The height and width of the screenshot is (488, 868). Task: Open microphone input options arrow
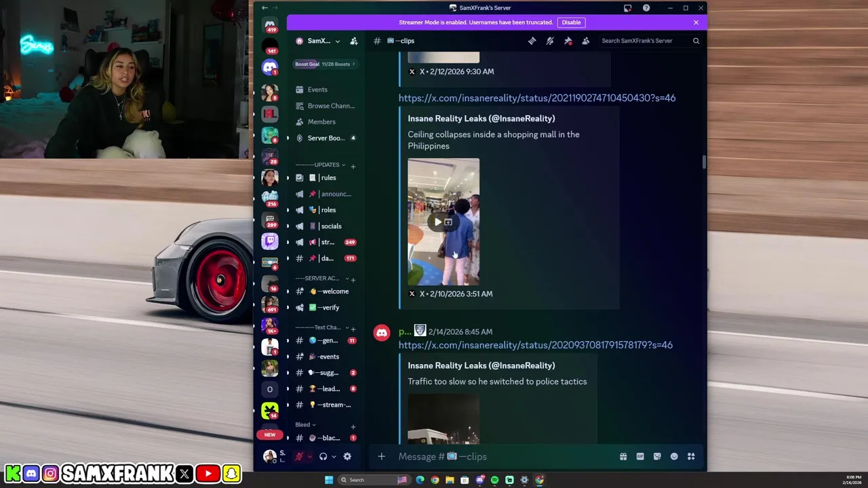click(x=309, y=457)
